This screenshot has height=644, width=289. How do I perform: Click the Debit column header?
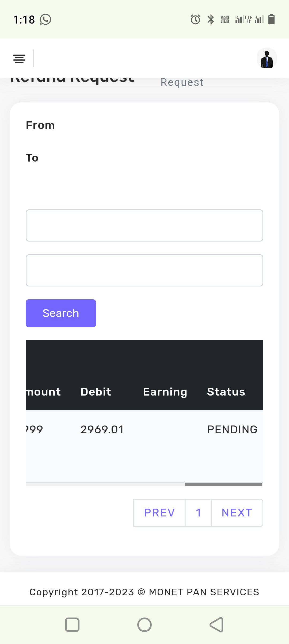coord(96,392)
